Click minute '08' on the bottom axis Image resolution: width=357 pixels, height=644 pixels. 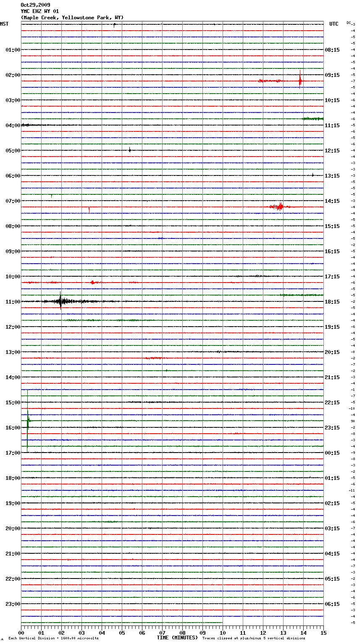[182, 632]
